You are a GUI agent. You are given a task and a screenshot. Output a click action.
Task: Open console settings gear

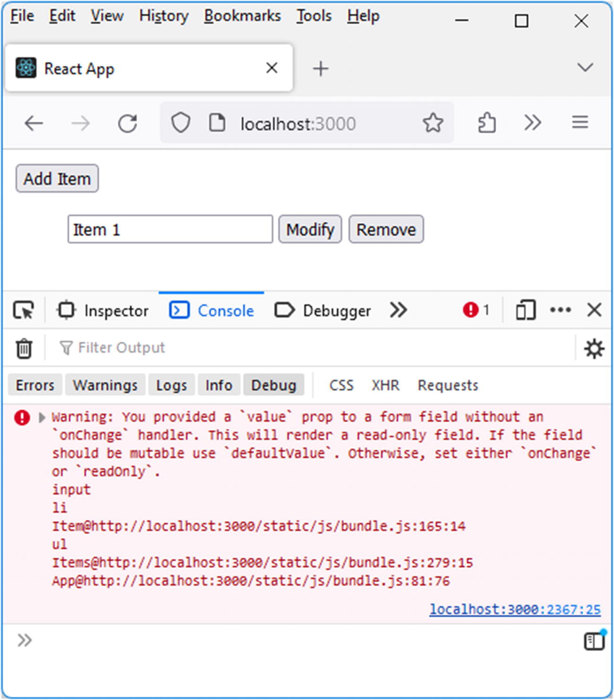(594, 349)
